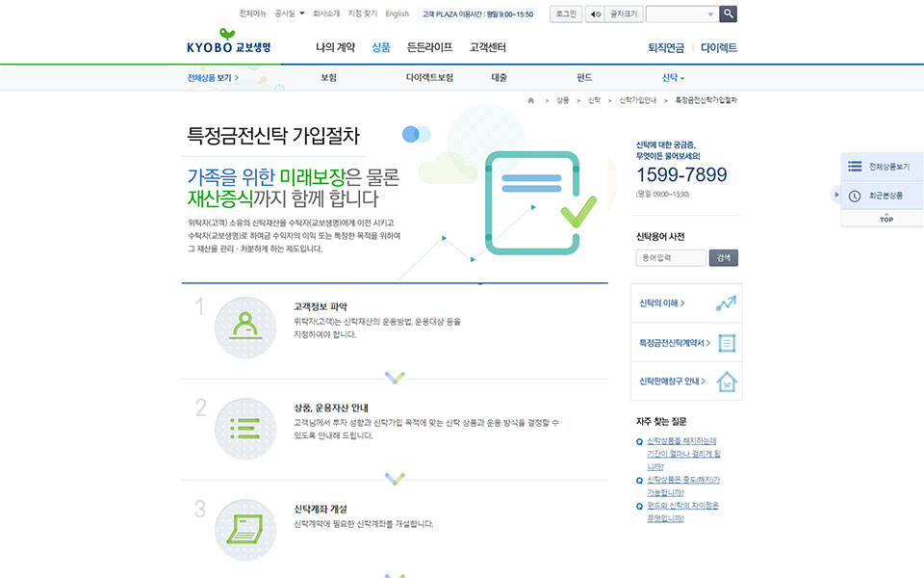Click the search magnifier icon in header

(x=729, y=13)
